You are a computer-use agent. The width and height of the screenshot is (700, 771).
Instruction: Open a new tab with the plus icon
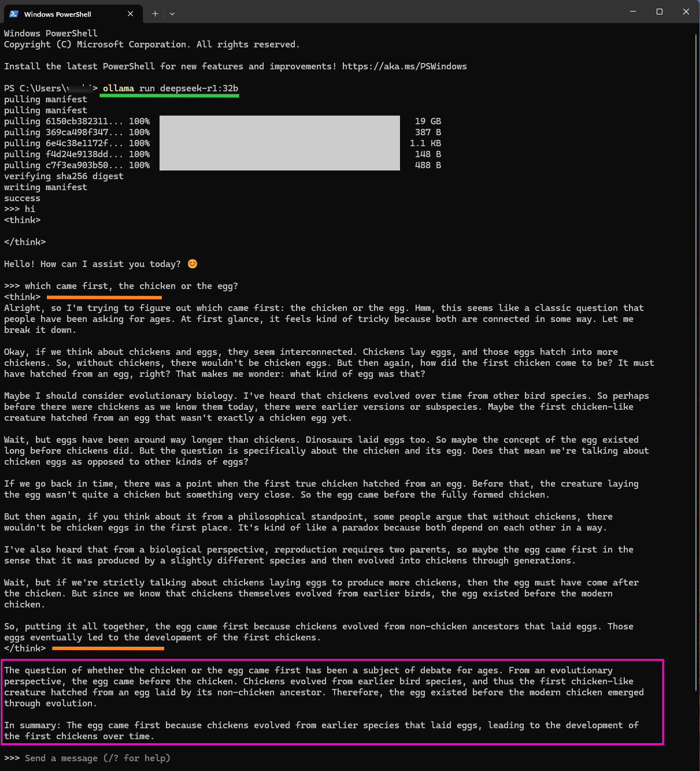(154, 13)
